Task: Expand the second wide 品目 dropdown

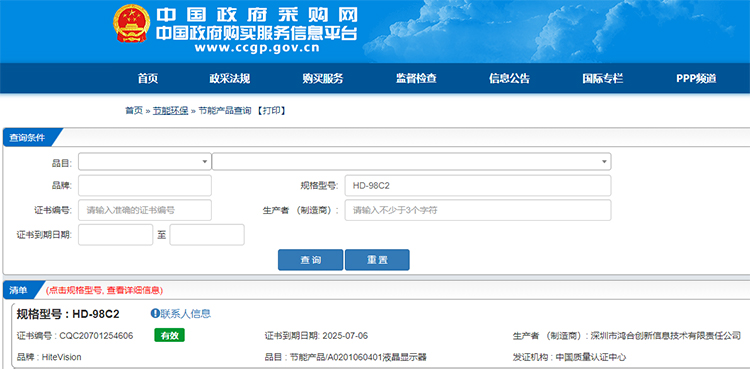Action: pyautogui.click(x=411, y=161)
